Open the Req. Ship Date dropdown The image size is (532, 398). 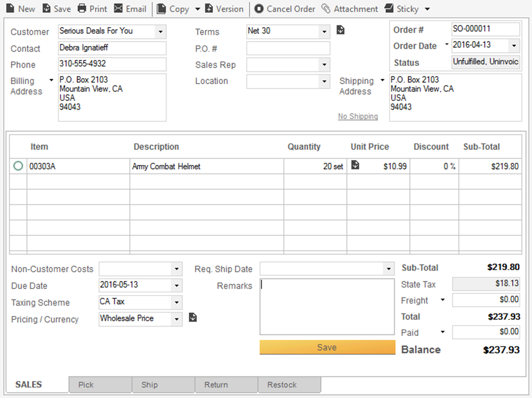tap(388, 269)
